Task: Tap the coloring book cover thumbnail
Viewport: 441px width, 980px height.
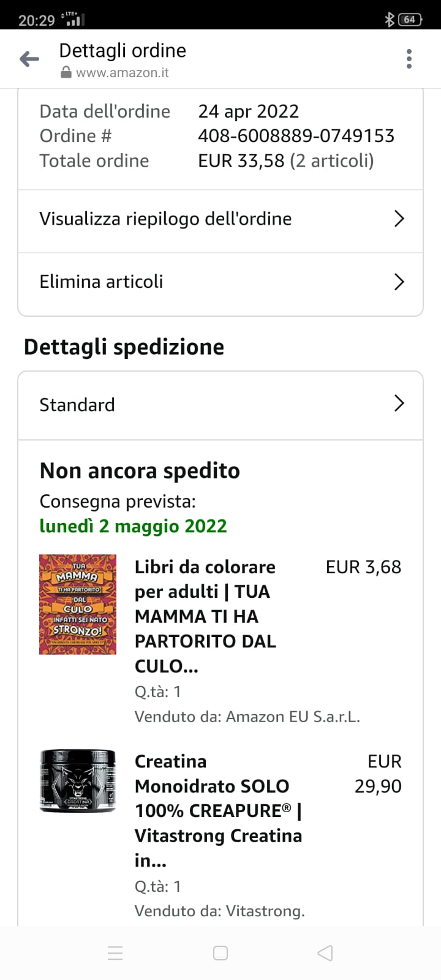Action: pyautogui.click(x=78, y=605)
